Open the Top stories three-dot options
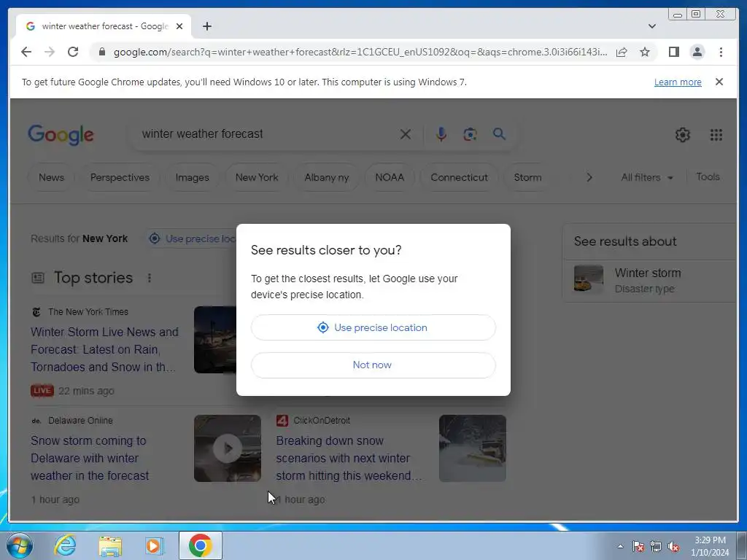 pyautogui.click(x=149, y=278)
